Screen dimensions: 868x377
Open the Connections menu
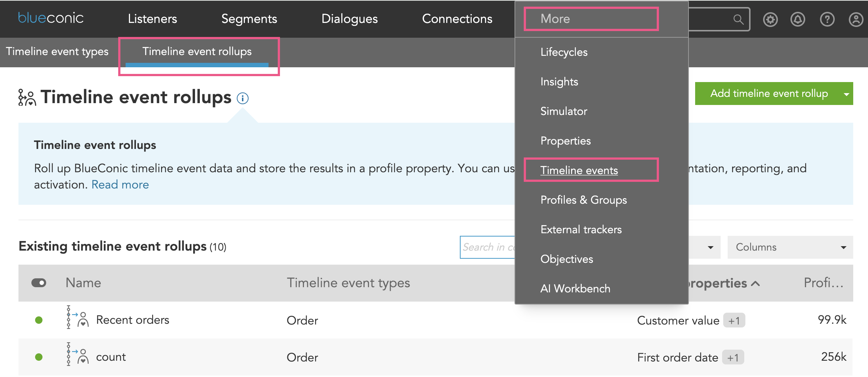coord(457,19)
